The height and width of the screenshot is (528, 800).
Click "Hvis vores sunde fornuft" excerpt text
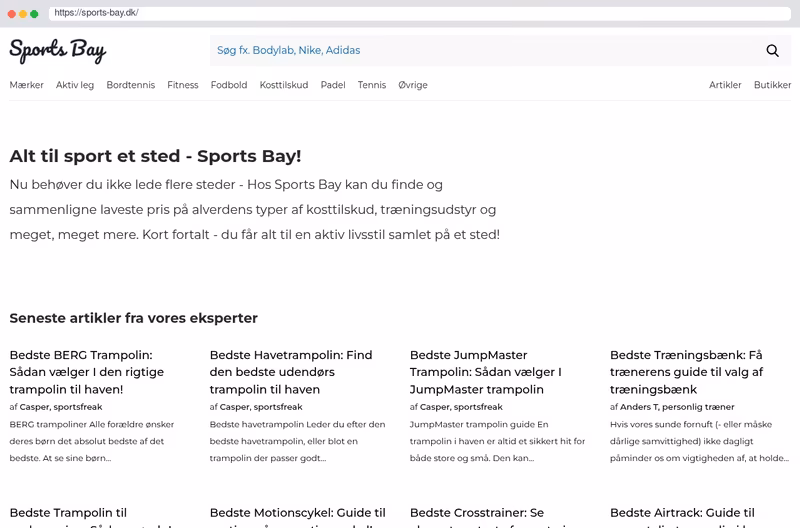pyautogui.click(x=699, y=441)
